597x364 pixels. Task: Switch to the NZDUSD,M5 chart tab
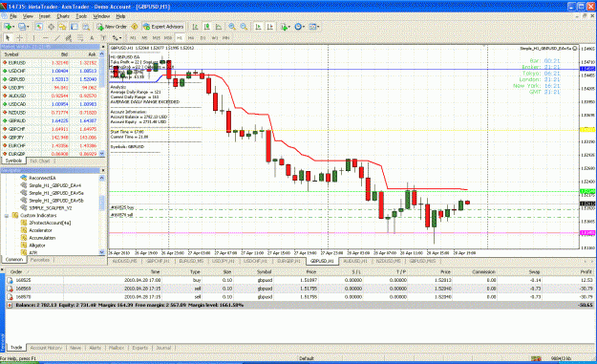click(389, 261)
